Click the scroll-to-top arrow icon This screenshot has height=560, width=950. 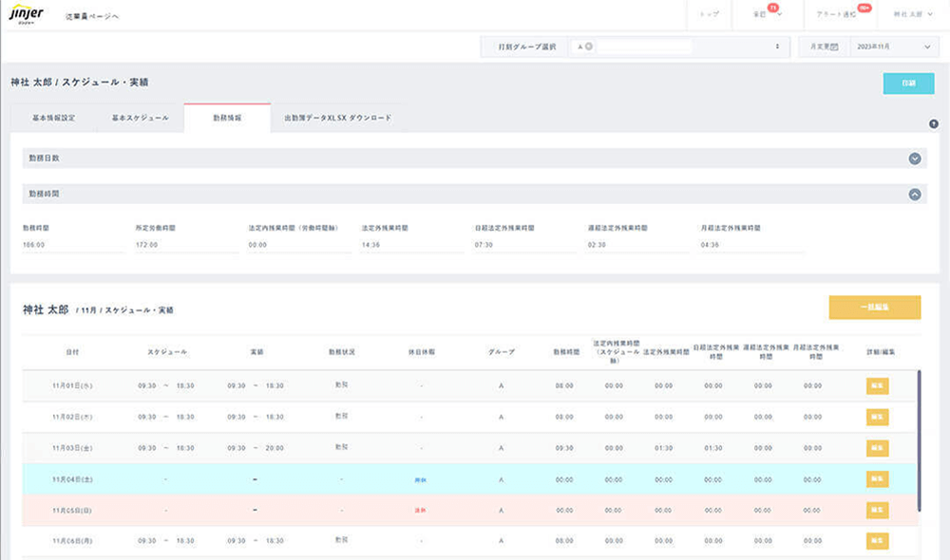click(x=934, y=124)
